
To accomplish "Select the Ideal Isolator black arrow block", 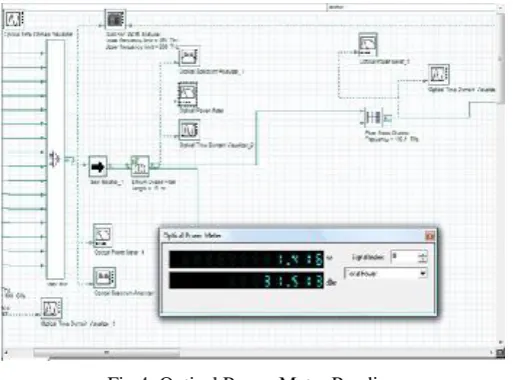I will tap(98, 166).
